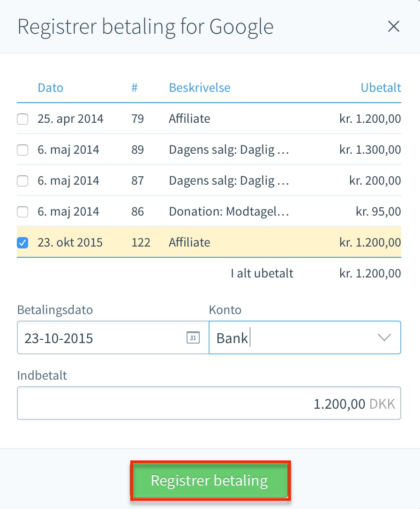420x509 pixels.
Task: Click the Indbetalt label
Action: coord(42,375)
